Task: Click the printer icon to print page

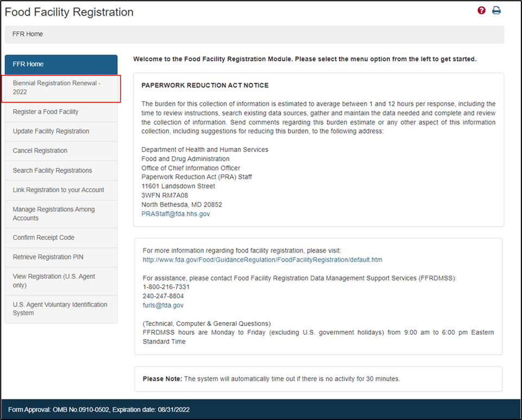Action: pyautogui.click(x=496, y=10)
